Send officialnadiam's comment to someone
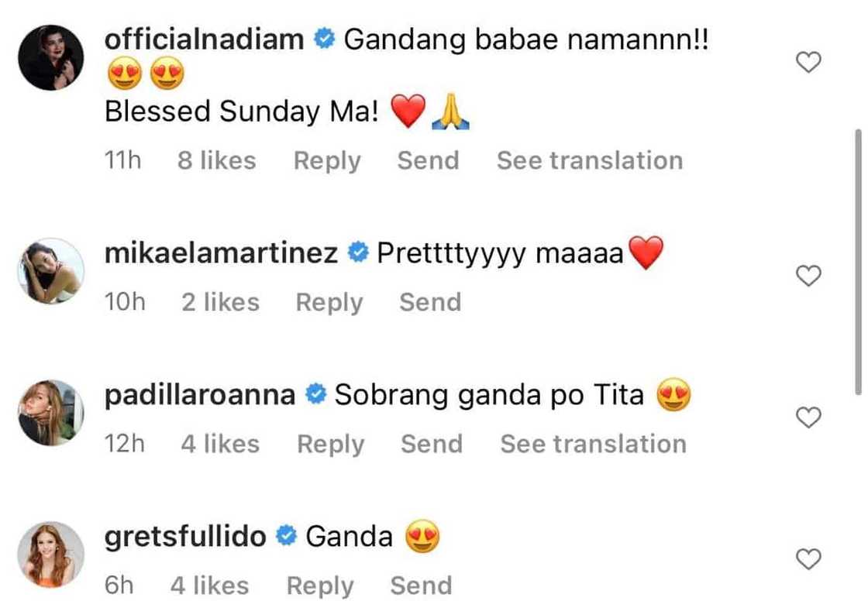Screen dimensions: 868x601 coord(428,161)
